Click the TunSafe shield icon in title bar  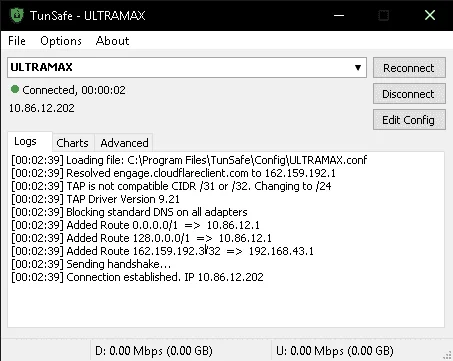pyautogui.click(x=17, y=15)
